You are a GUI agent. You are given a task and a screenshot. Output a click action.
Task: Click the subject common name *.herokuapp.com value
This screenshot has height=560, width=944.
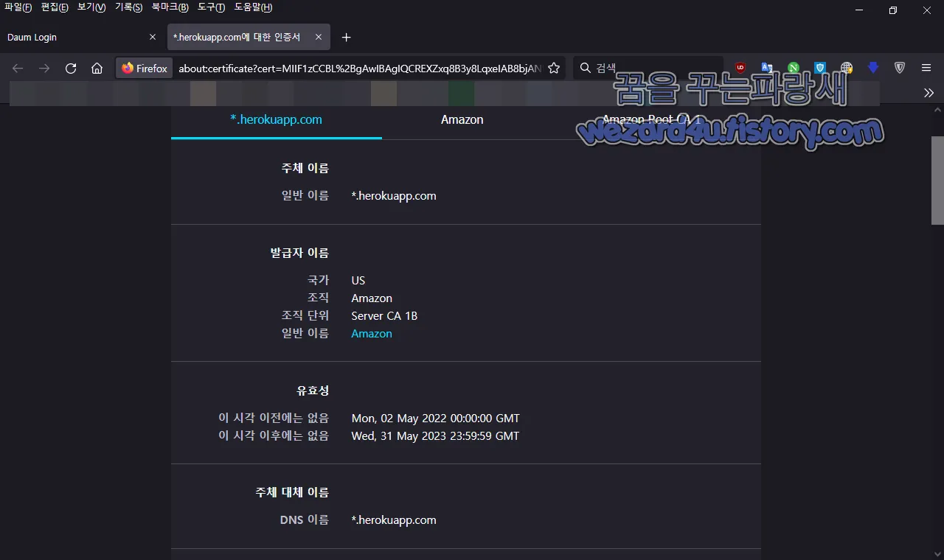click(x=394, y=196)
